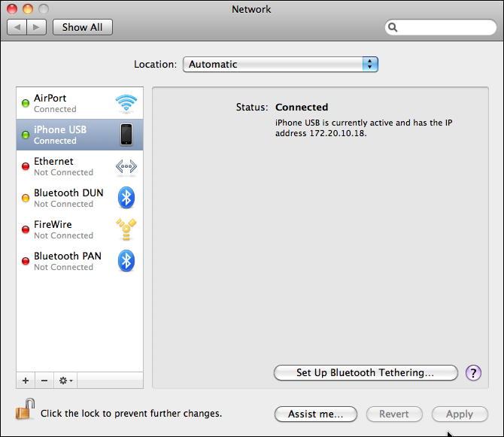Click the IP address 172.20.10.18 text
Screen dimensions: 504x437
point(337,133)
